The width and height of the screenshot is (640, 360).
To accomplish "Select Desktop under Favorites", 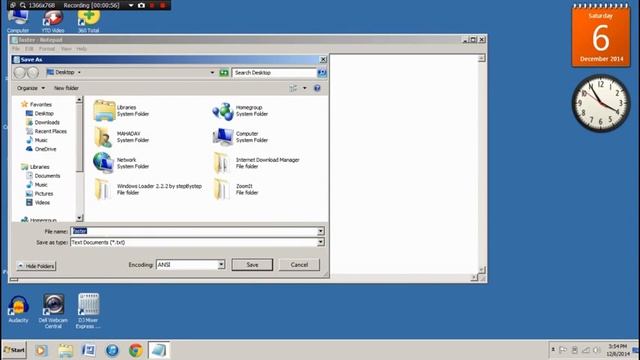I will (40, 113).
